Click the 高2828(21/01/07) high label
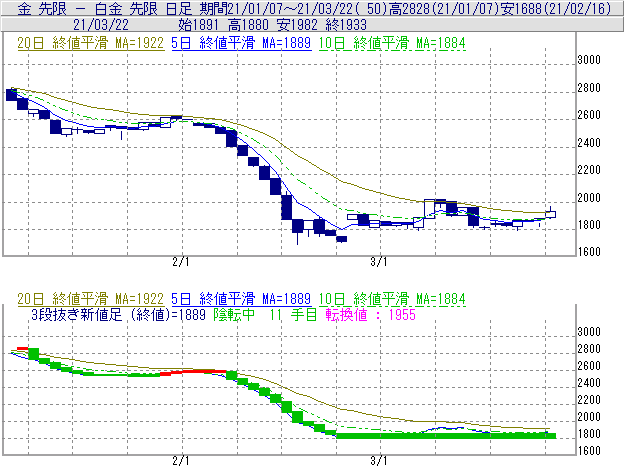Image resolution: width=624 pixels, height=473 pixels. tap(444, 8)
